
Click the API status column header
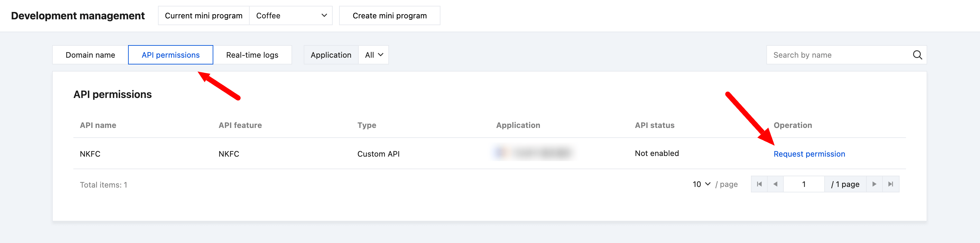pyautogui.click(x=654, y=125)
